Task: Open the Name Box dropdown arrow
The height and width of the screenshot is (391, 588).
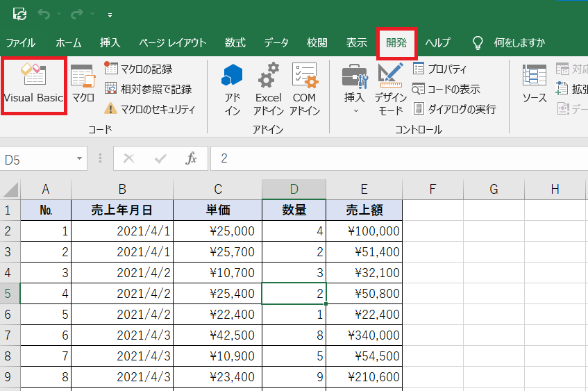Action: [x=79, y=158]
